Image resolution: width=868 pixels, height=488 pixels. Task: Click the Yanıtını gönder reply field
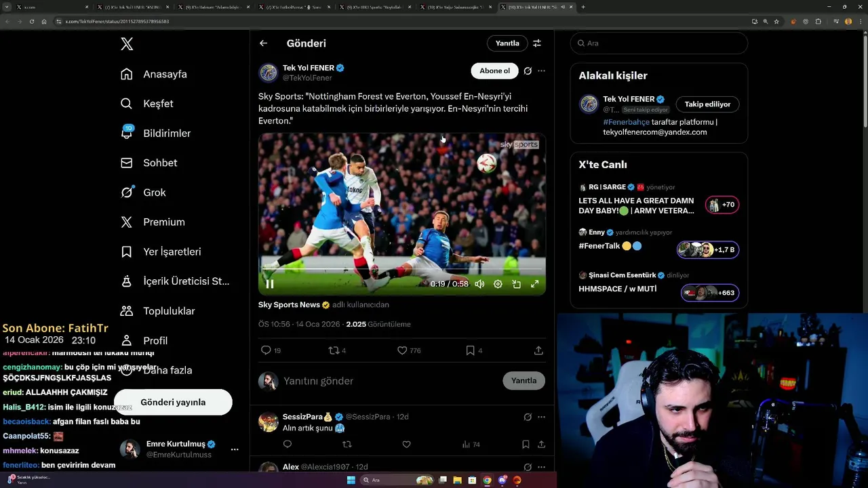390,381
